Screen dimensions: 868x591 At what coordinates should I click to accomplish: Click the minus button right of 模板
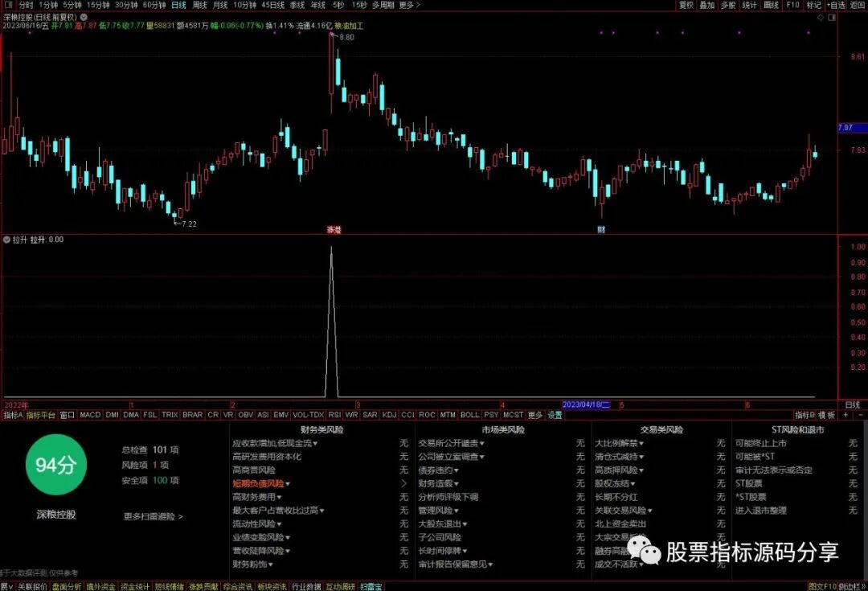click(860, 415)
